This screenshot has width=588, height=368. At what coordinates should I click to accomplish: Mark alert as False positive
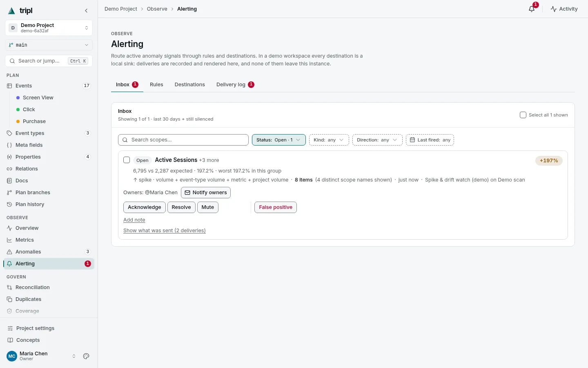pyautogui.click(x=276, y=207)
